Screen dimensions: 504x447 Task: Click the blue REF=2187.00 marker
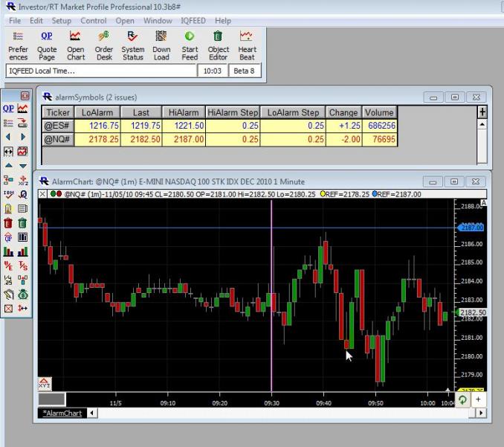(x=396, y=194)
